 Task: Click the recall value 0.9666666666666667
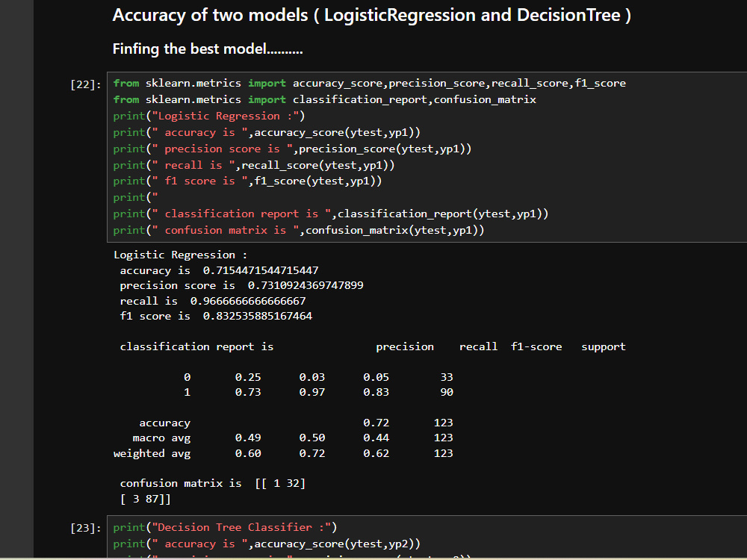click(248, 302)
